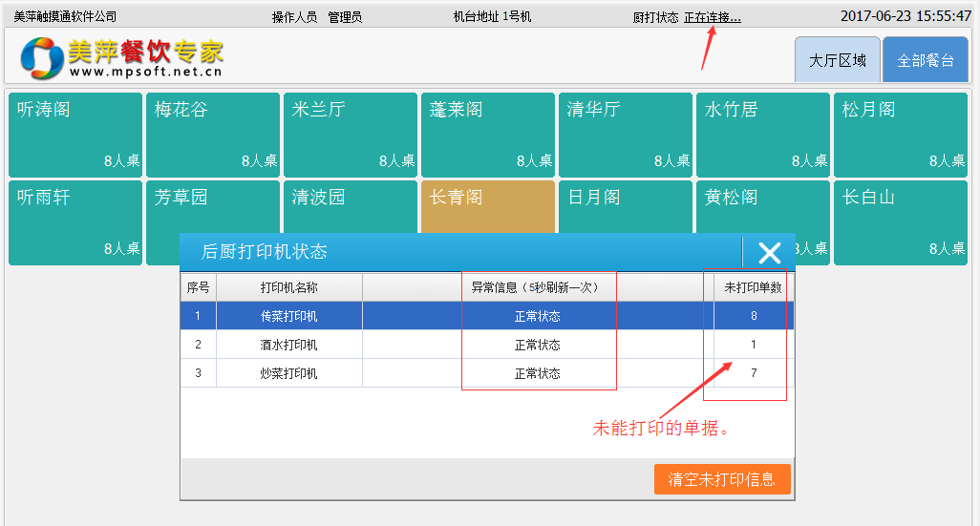Viewport: 980px width, 526px height.
Task: Close the kitchen printer status dialog
Action: click(769, 252)
